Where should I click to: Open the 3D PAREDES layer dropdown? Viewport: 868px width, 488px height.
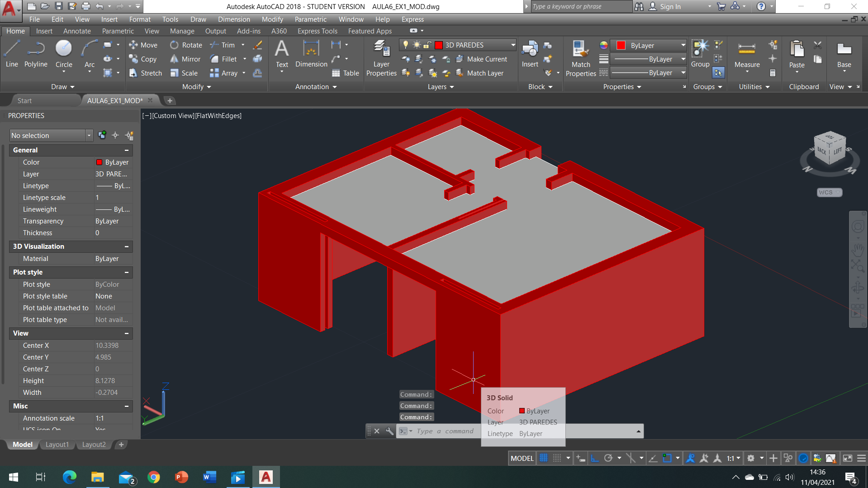tap(513, 45)
